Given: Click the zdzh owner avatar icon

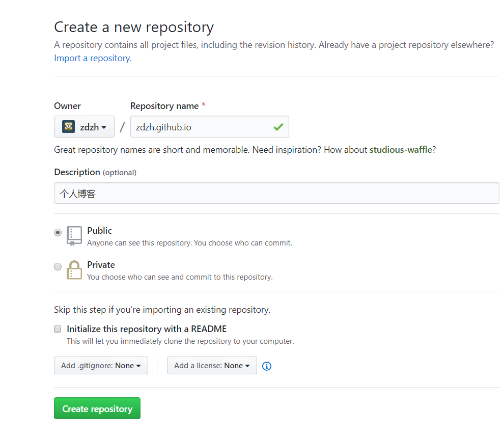Looking at the screenshot, I should point(68,127).
